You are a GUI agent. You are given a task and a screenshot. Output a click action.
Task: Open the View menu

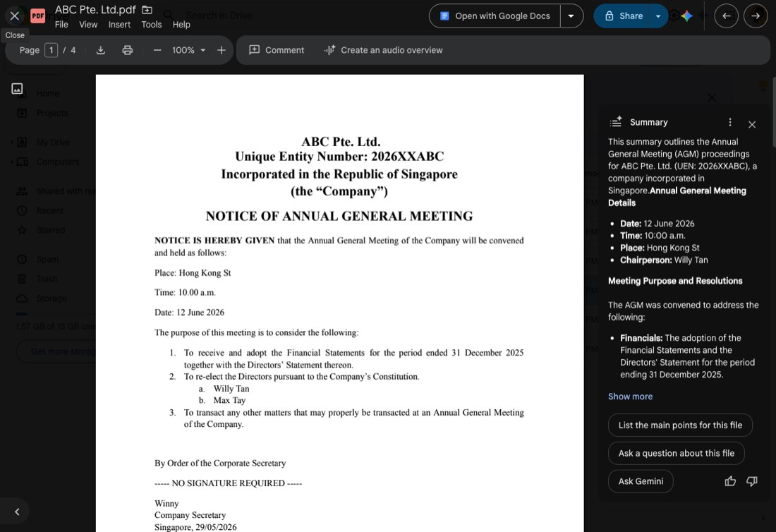coord(88,24)
